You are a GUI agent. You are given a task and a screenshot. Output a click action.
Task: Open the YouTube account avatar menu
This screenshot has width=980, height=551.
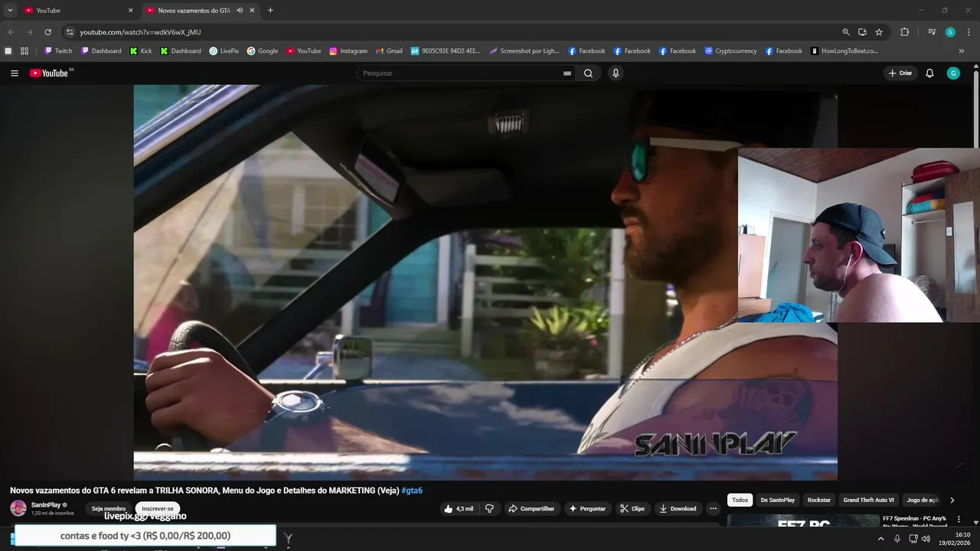coord(953,73)
